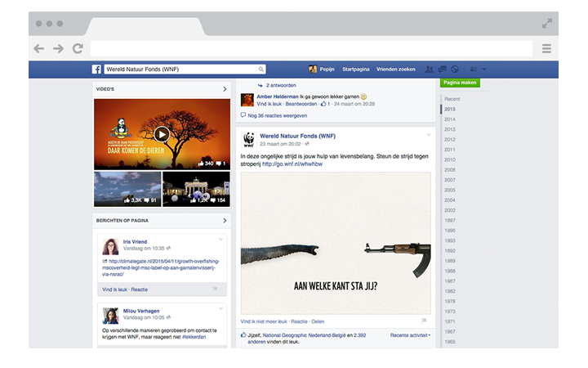Click thumbs-up icon on Amber's comment
Screen dimensions: 588x368
(323, 104)
